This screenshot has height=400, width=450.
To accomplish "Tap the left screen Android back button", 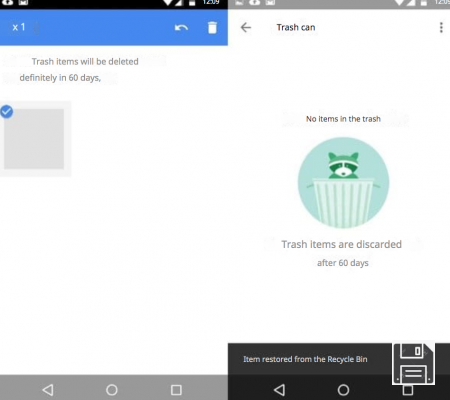I will (48, 390).
